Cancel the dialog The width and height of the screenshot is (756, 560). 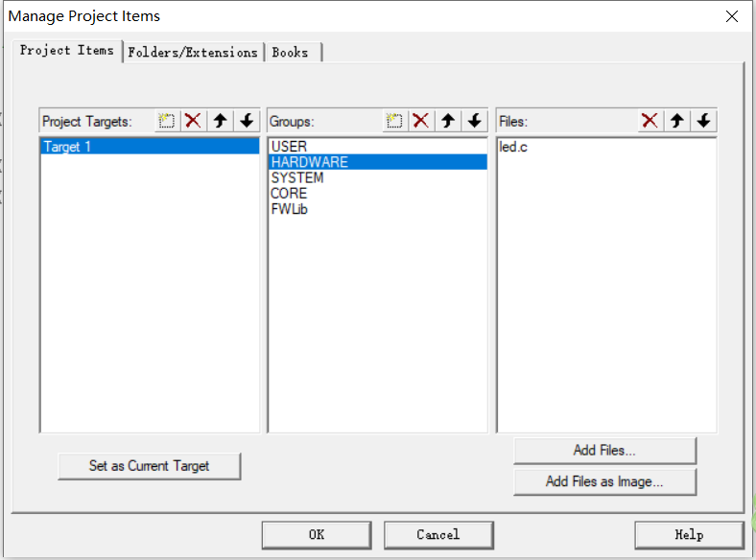pos(438,535)
